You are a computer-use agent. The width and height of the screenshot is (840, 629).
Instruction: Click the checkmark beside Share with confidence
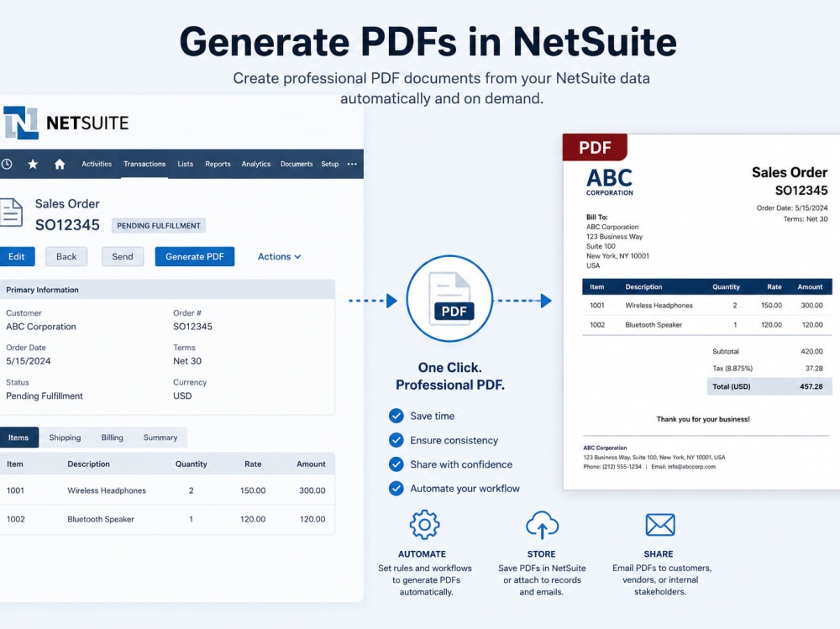pyautogui.click(x=396, y=464)
